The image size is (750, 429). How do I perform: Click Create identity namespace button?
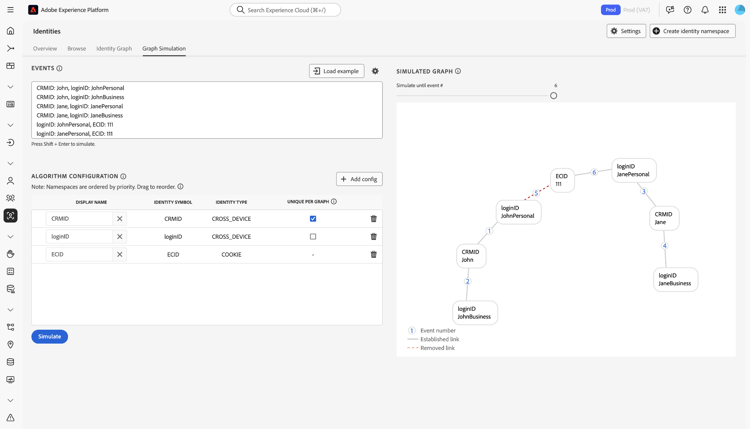(692, 31)
